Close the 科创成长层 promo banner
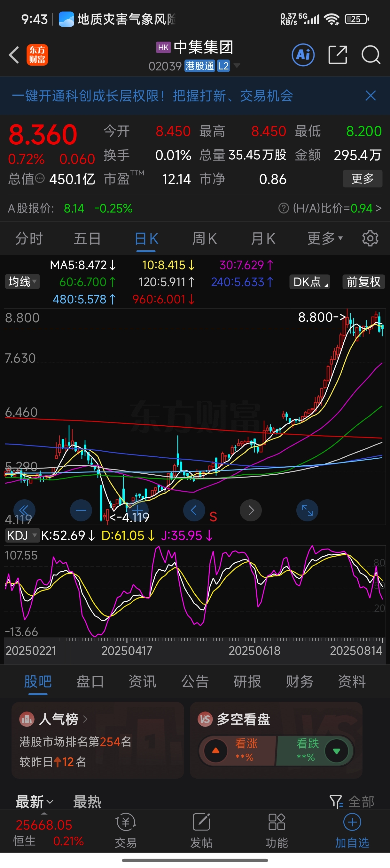The image size is (390, 868). coord(370,96)
